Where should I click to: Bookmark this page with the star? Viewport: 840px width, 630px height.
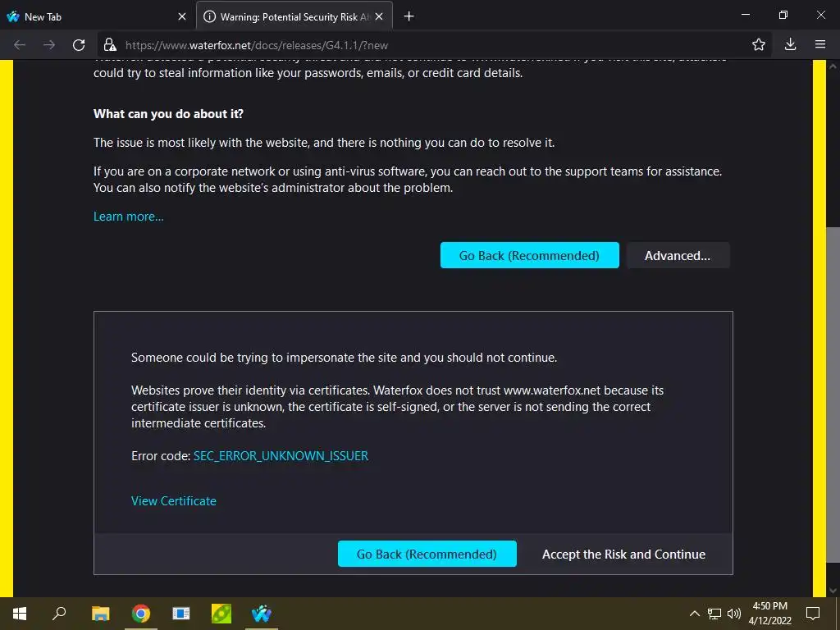(x=759, y=45)
